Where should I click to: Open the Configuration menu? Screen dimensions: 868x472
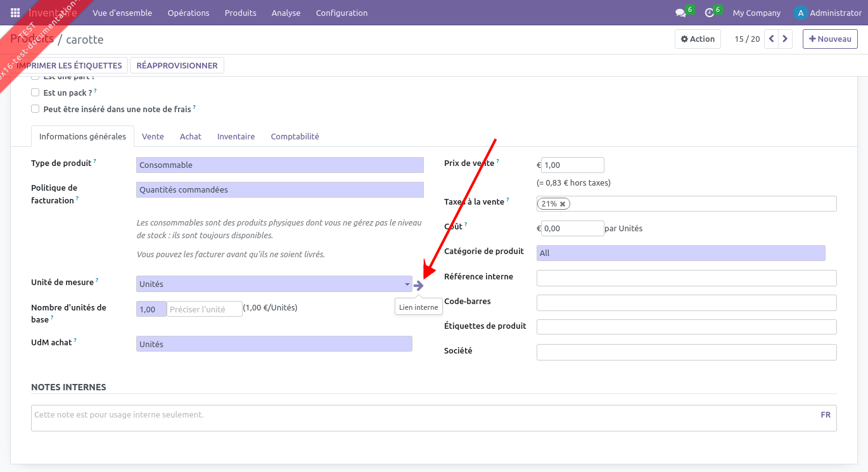(x=341, y=13)
